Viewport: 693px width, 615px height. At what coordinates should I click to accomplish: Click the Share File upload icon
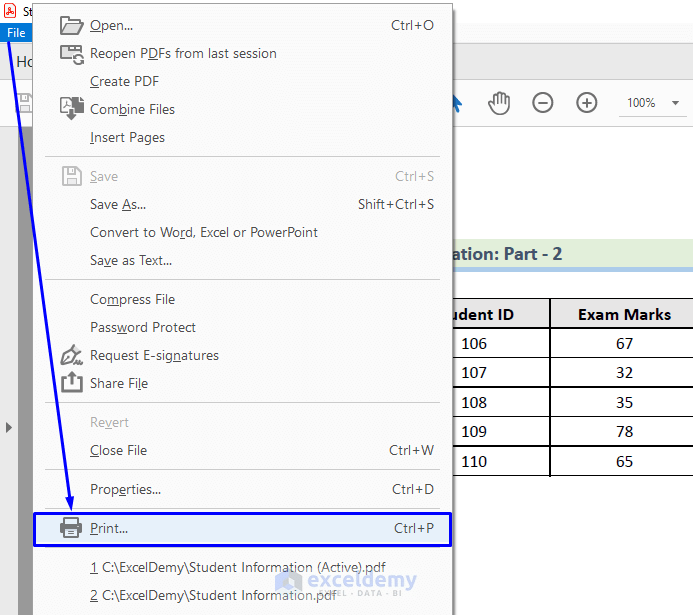click(x=72, y=382)
